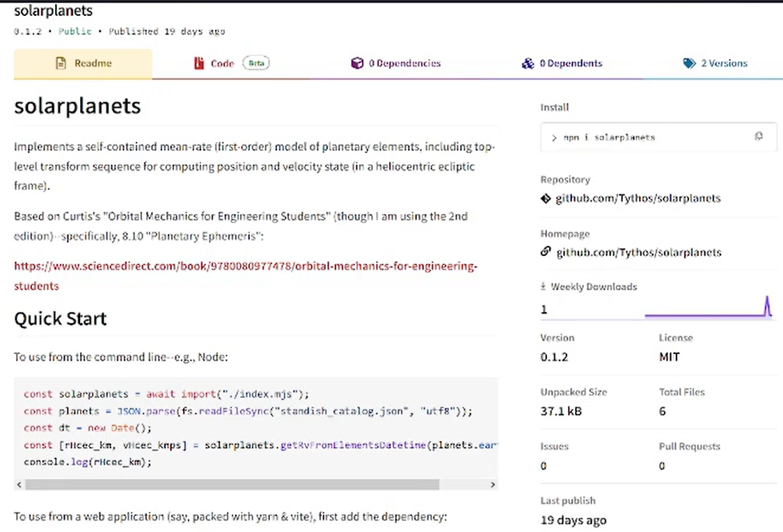Click the Dependents cubes icon
This screenshot has height=532, width=783.
[528, 63]
